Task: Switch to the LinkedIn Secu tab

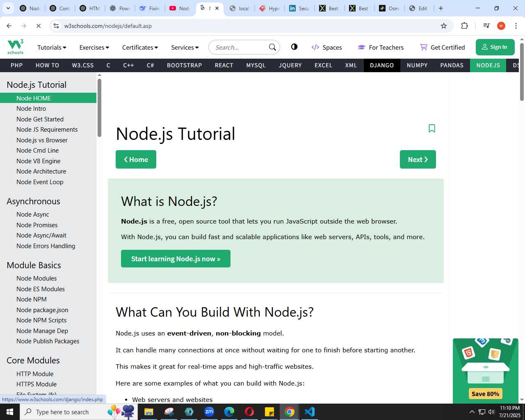Action: coord(299,8)
